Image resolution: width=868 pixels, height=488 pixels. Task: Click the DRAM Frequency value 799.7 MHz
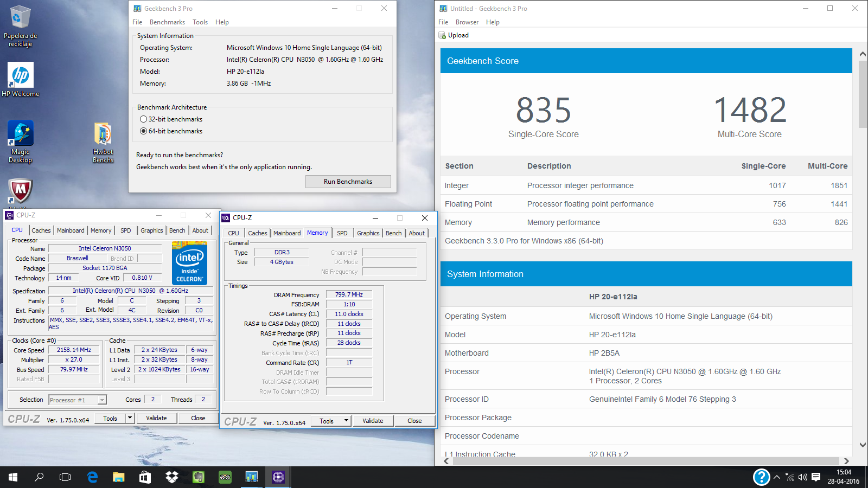pyautogui.click(x=349, y=294)
